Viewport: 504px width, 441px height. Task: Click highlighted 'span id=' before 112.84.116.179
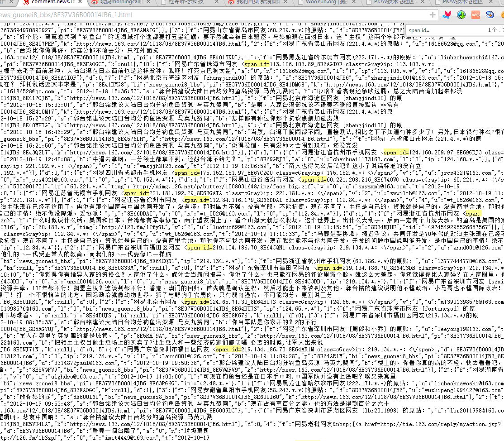coord(197,200)
